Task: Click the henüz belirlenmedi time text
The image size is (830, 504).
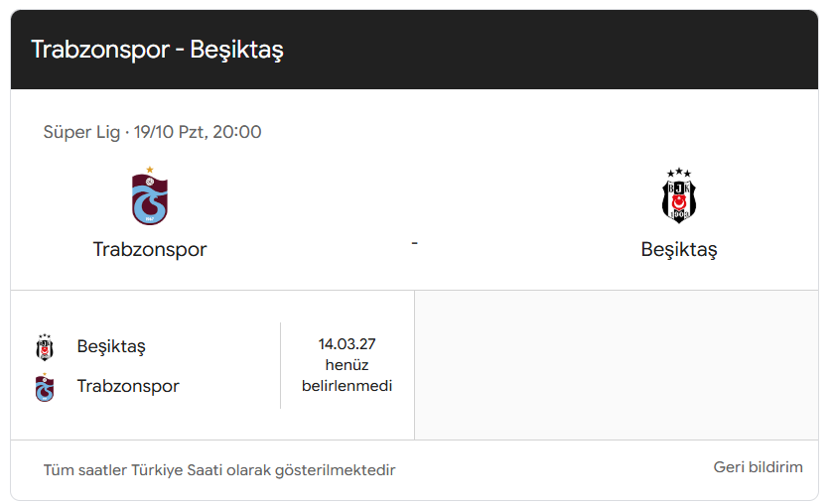Action: (x=346, y=375)
